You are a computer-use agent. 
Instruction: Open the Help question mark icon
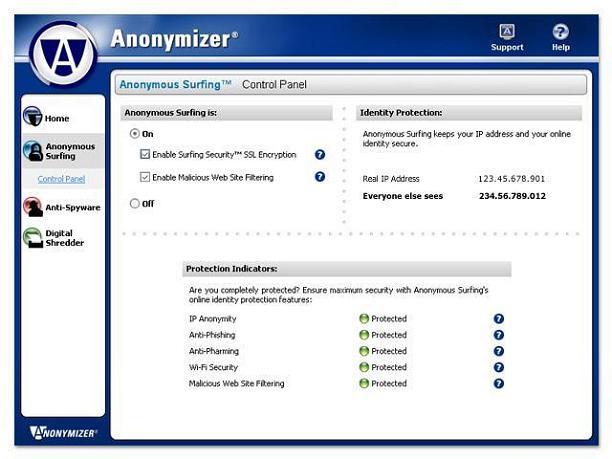click(560, 31)
